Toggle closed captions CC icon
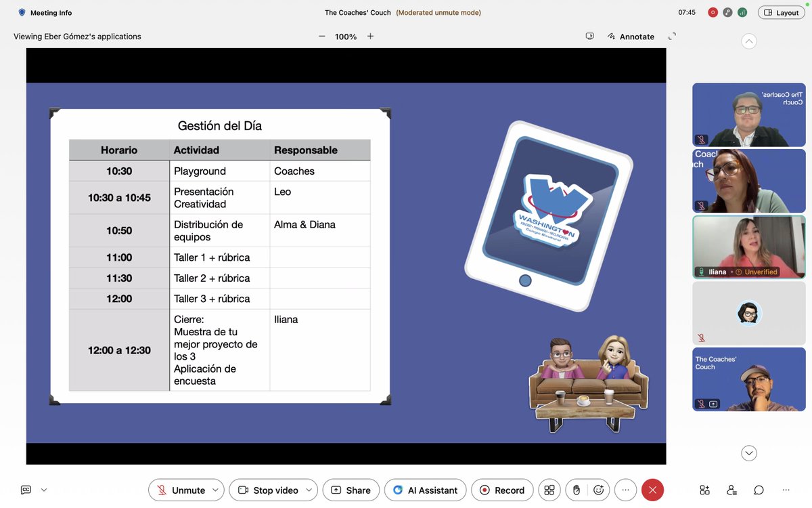The width and height of the screenshot is (812, 508). click(x=26, y=490)
